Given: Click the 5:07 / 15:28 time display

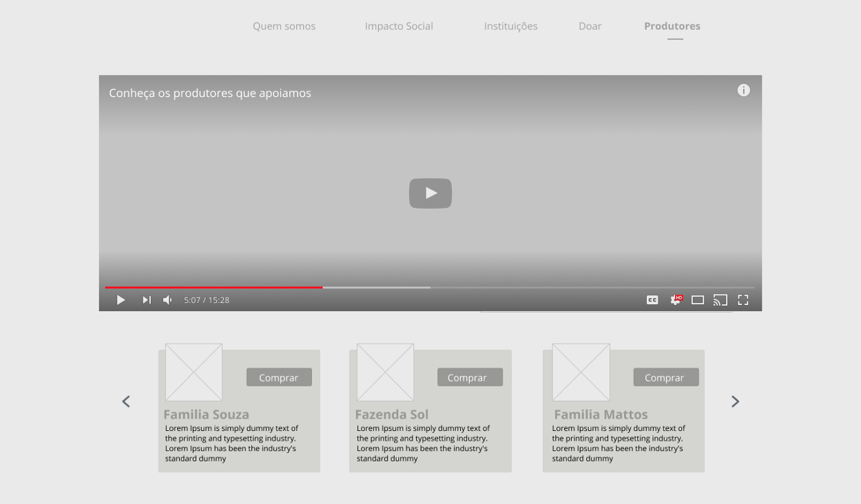Looking at the screenshot, I should 207,300.
